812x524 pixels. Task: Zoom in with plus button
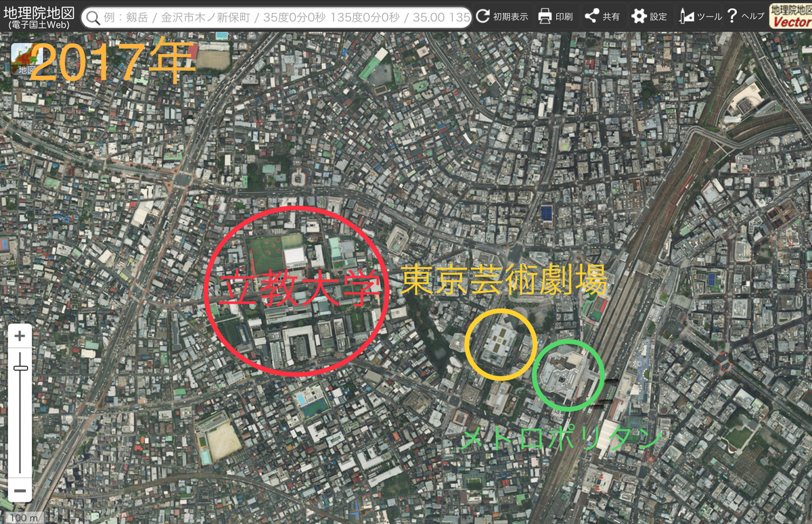20,336
